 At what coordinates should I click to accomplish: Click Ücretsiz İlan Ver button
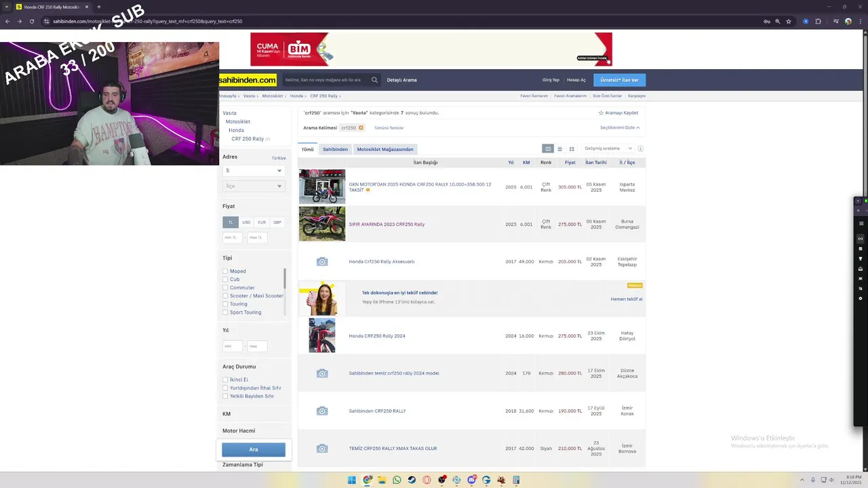[x=620, y=80]
